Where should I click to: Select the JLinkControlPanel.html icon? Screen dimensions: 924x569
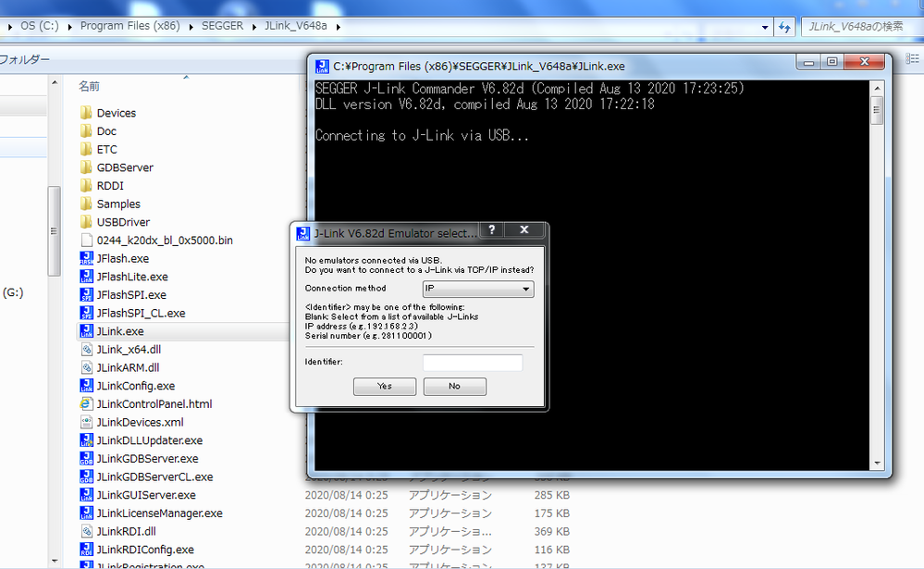86,404
